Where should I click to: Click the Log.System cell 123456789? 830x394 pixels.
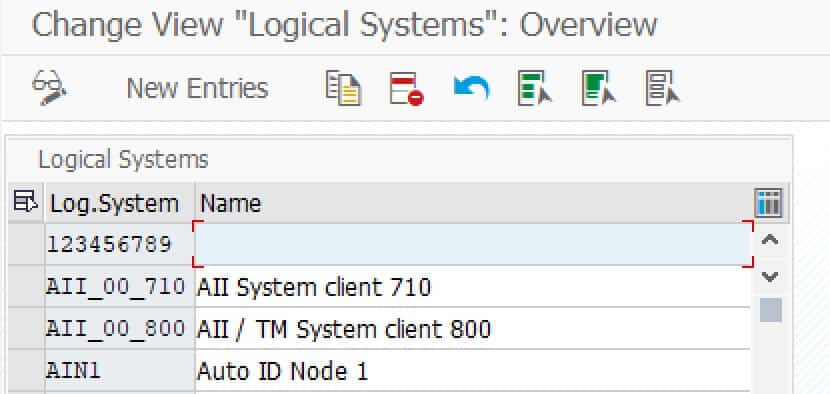120,244
